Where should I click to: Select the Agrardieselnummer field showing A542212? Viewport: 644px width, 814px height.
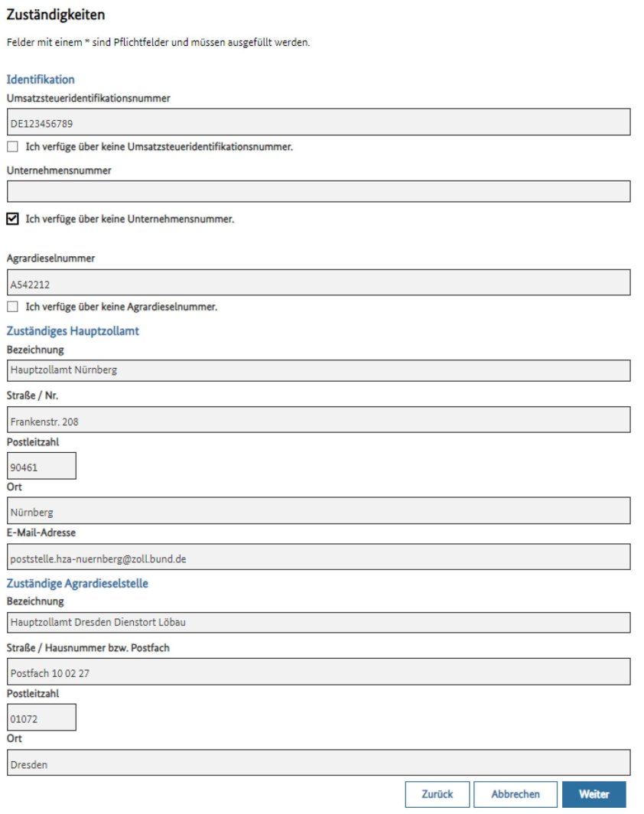pyautogui.click(x=318, y=282)
